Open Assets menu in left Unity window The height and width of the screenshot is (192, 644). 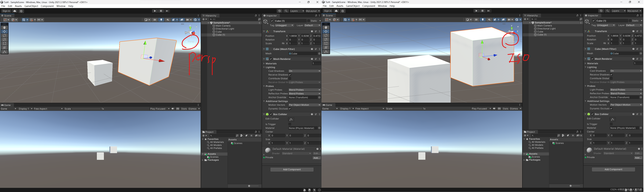[x=18, y=6]
